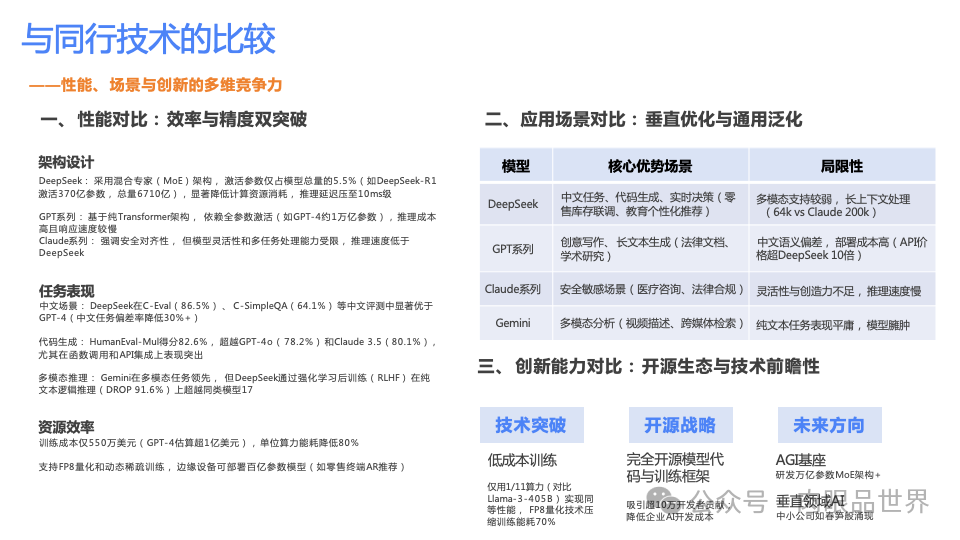
Task: Click the 降低企业AI开发成本 line
Action: [x=670, y=517]
